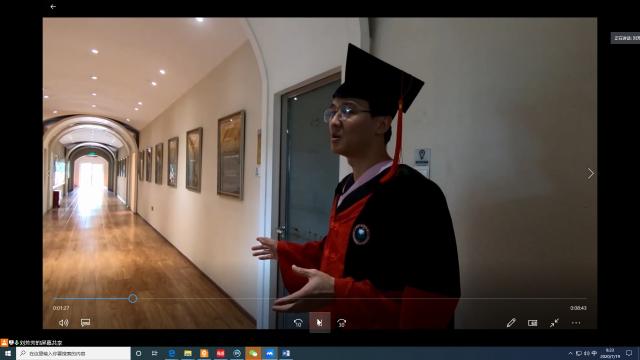The width and height of the screenshot is (640, 360).
Task: Go to next item with the right chevron
Action: (591, 173)
